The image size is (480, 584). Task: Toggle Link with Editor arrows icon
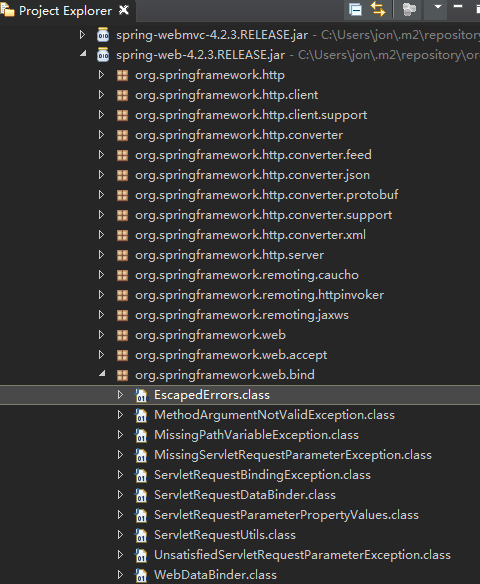[378, 9]
